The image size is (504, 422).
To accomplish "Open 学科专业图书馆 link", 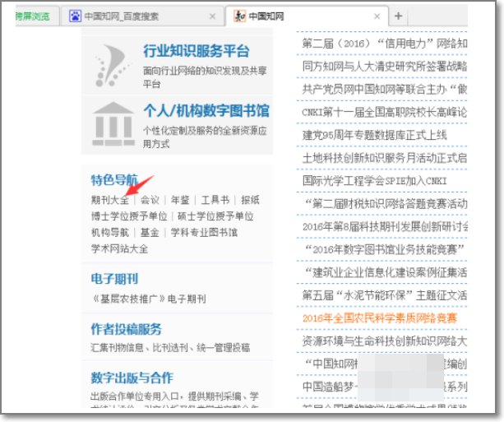I will (x=204, y=232).
